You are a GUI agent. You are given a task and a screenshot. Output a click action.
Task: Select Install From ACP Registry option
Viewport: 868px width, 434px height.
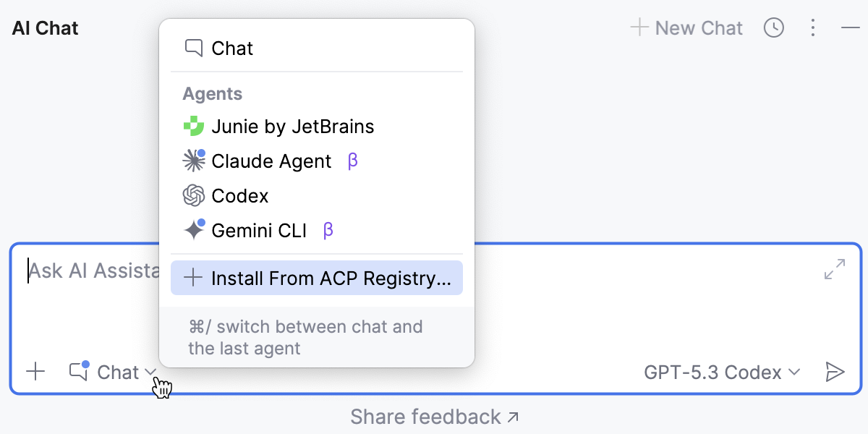(317, 278)
